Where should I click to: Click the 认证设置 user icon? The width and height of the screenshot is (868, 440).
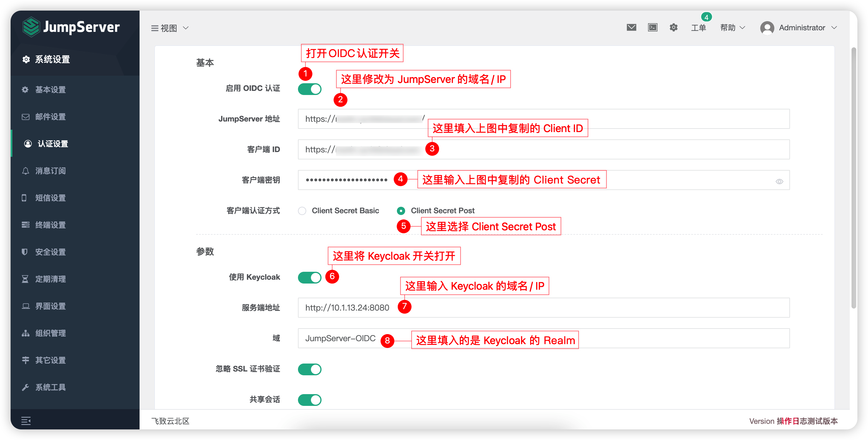click(x=28, y=144)
